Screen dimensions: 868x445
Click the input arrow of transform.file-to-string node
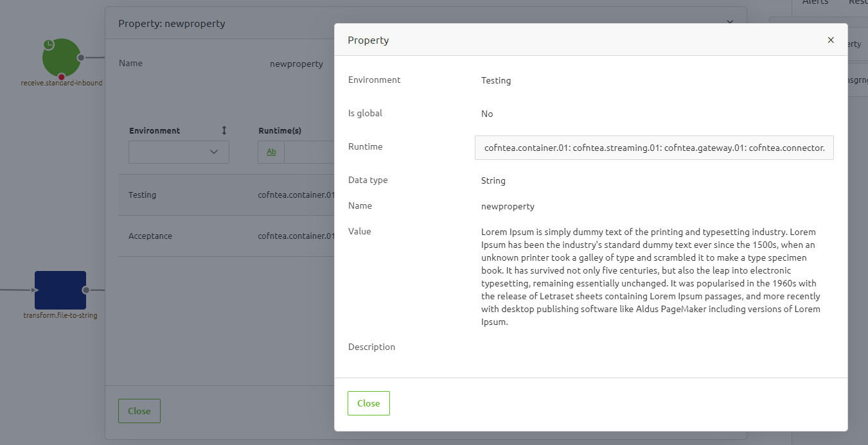click(x=35, y=290)
